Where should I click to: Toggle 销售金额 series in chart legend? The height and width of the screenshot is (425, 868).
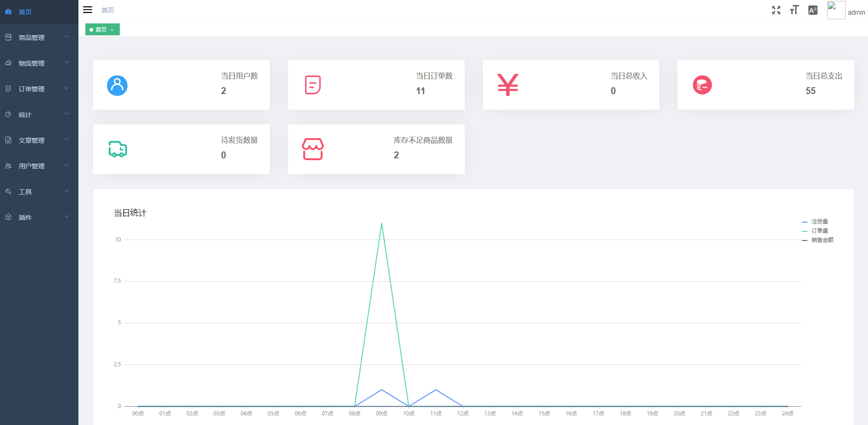(818, 240)
